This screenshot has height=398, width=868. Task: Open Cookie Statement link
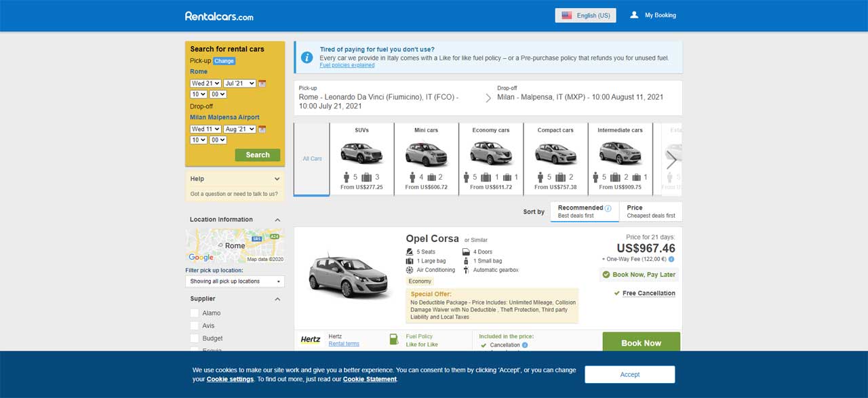[370, 379]
